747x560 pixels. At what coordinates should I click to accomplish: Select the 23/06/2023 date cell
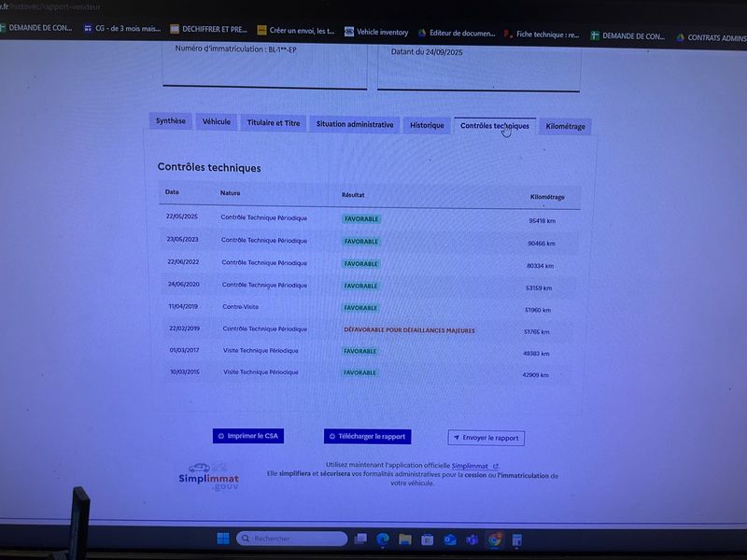click(182, 239)
